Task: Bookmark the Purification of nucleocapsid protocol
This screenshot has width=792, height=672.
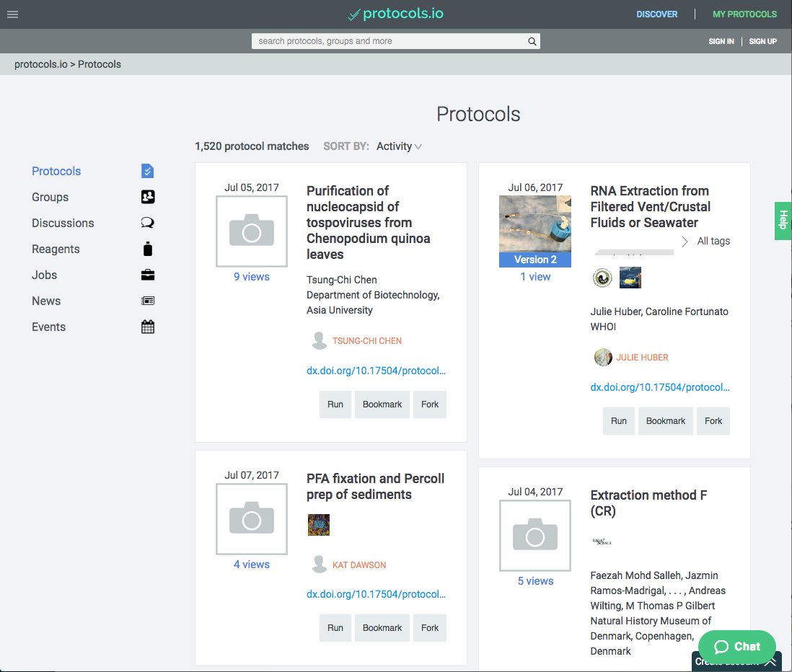Action: [x=382, y=404]
